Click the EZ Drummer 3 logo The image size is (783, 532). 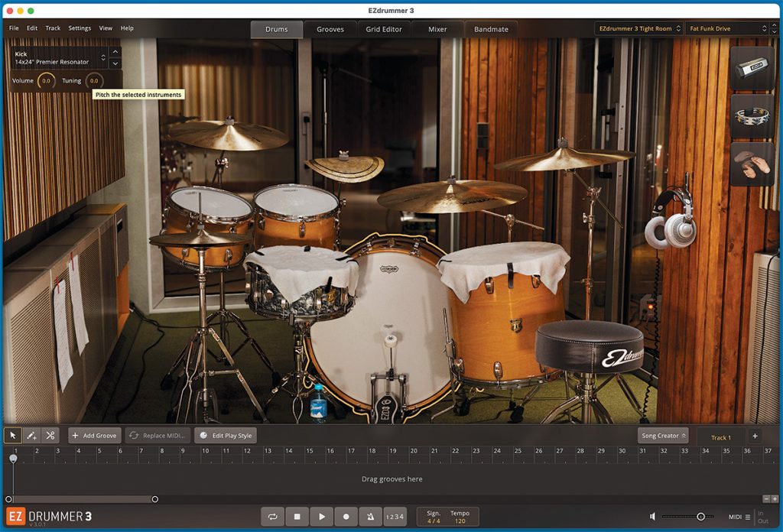coord(50,516)
